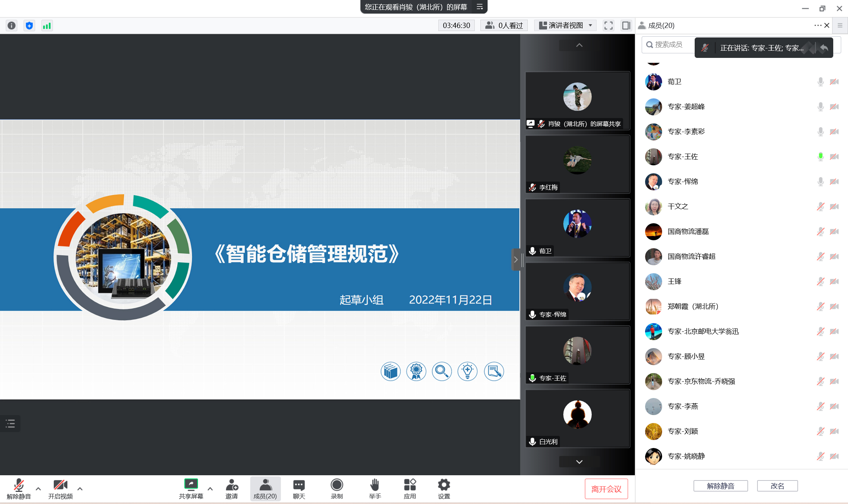Unmute microphone via 解除静音 toolbar button
Screen dimensions: 848x504
tap(19, 488)
